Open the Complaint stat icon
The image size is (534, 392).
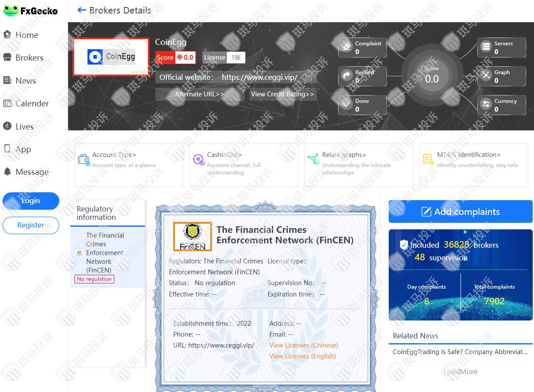coord(346,47)
